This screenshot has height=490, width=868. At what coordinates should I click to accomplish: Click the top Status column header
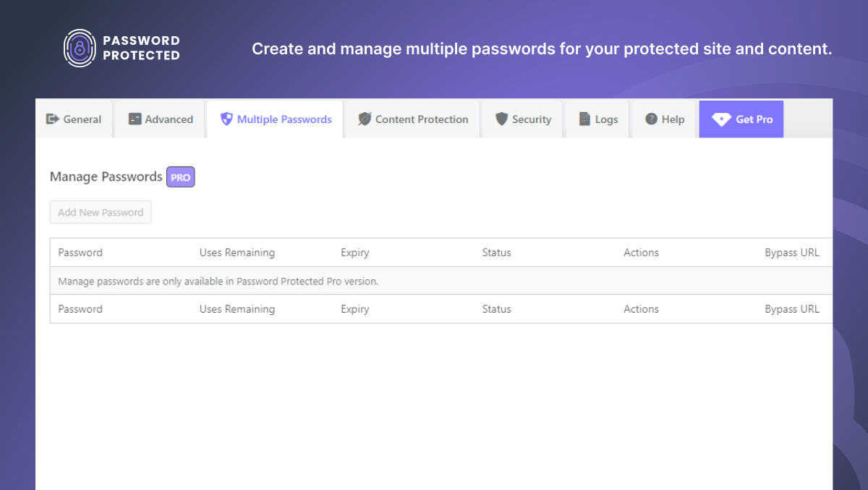pyautogui.click(x=497, y=253)
